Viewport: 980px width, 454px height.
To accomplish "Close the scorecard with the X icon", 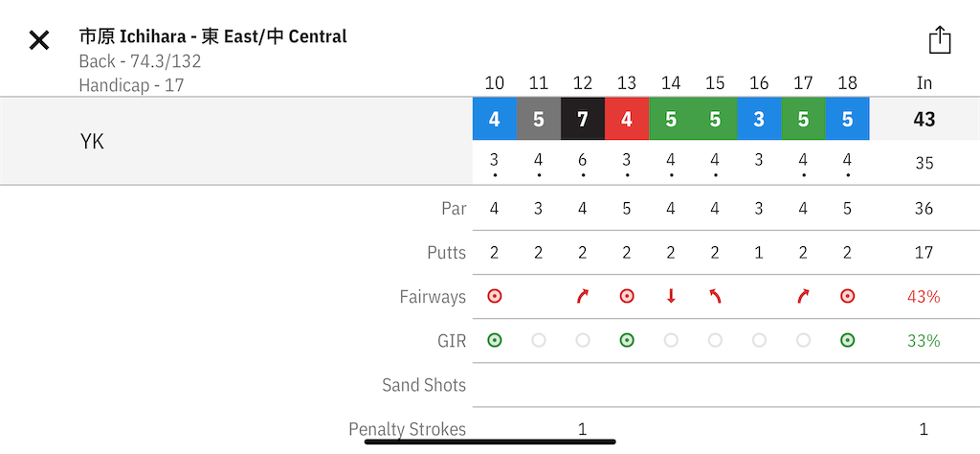I will pos(38,40).
